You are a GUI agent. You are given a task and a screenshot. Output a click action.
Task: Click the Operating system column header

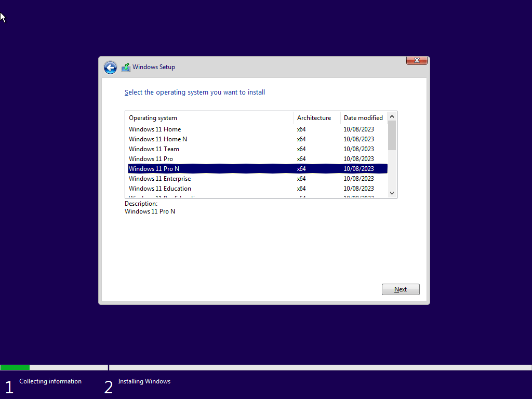click(x=209, y=118)
